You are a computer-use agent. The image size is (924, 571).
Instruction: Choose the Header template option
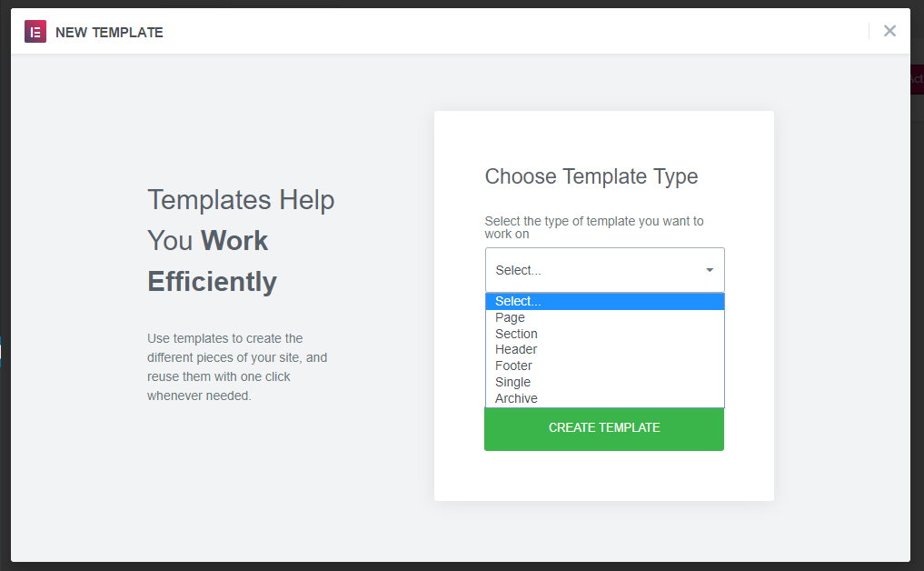tap(516, 349)
